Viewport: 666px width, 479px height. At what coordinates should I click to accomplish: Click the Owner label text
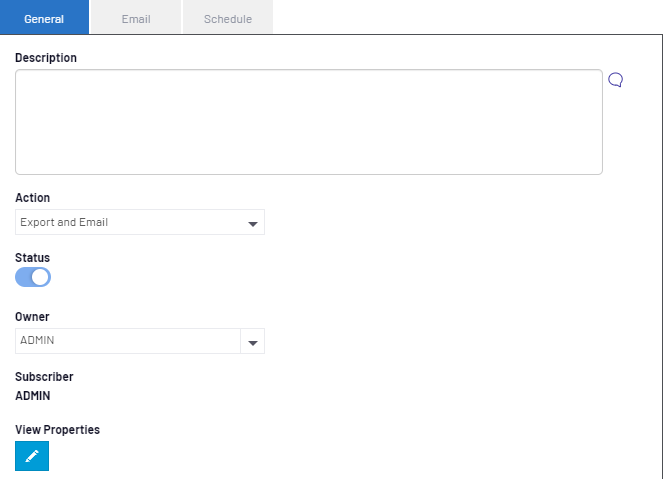[x=32, y=317]
